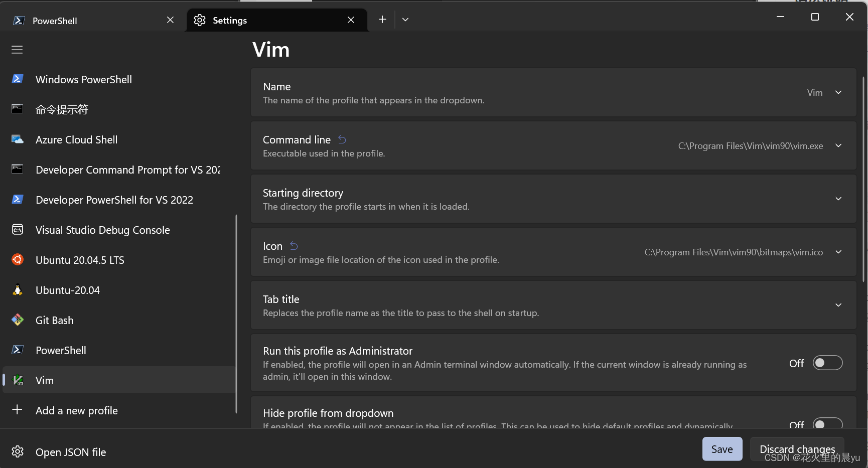Discard changes to settings
868x468 pixels.
point(797,449)
